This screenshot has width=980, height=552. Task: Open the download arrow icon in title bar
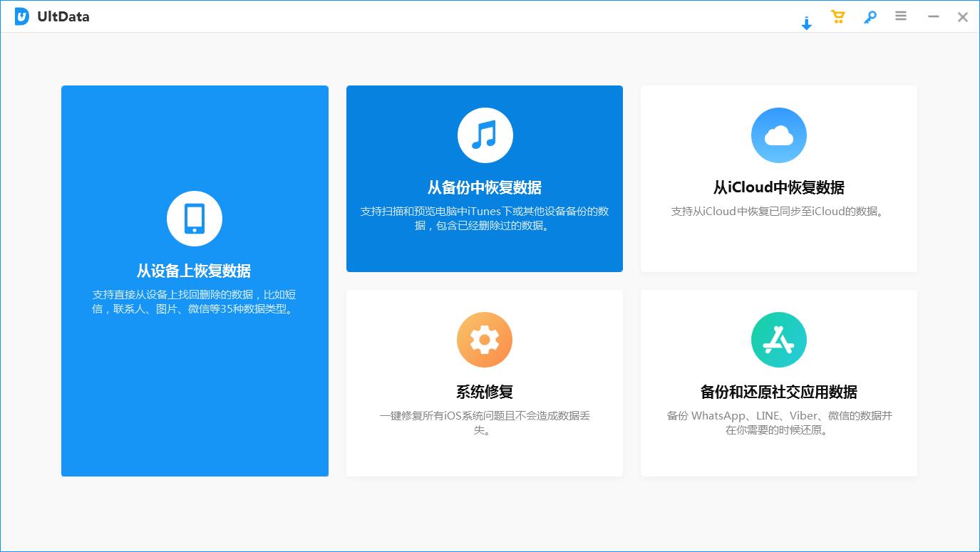(x=807, y=24)
